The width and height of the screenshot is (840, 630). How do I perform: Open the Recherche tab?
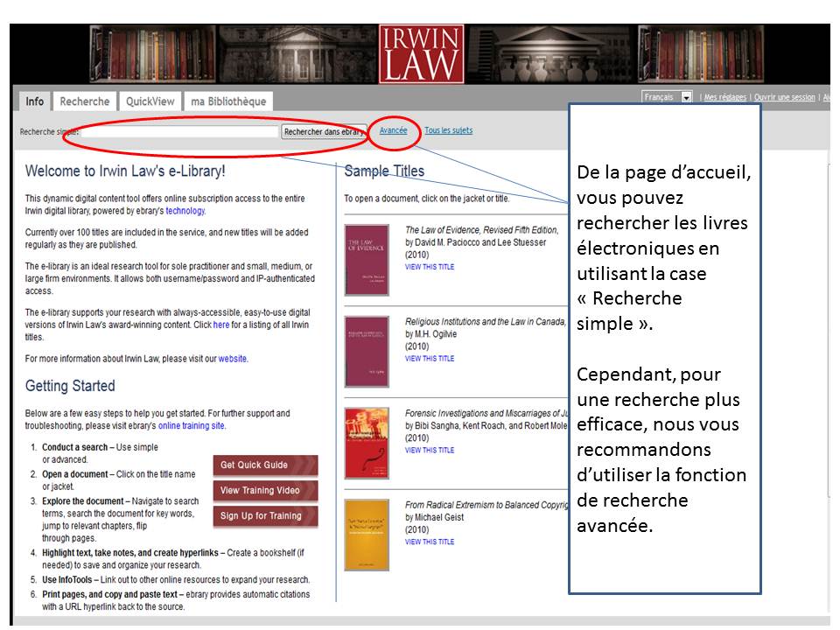tap(85, 101)
